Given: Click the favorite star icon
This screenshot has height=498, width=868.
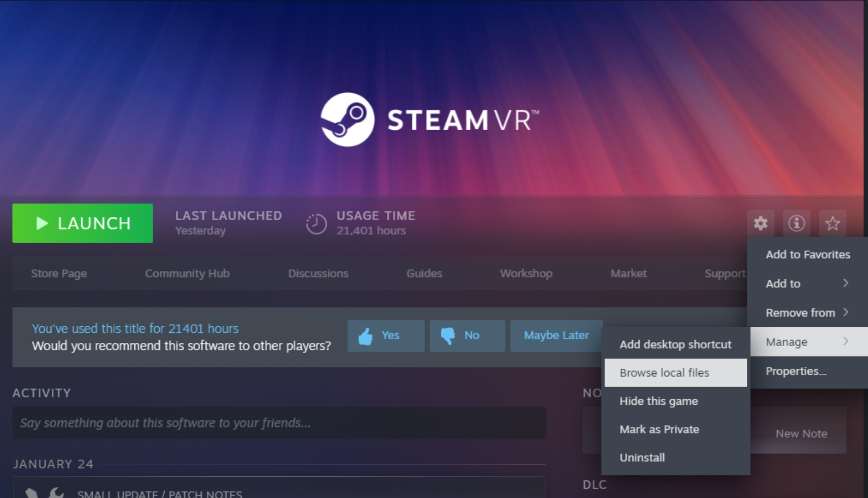Looking at the screenshot, I should tap(833, 223).
